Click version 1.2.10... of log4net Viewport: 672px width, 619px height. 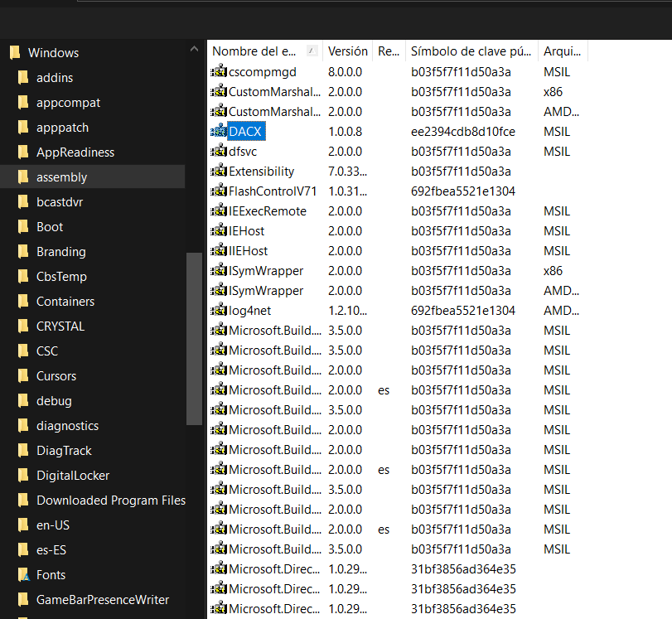point(347,311)
